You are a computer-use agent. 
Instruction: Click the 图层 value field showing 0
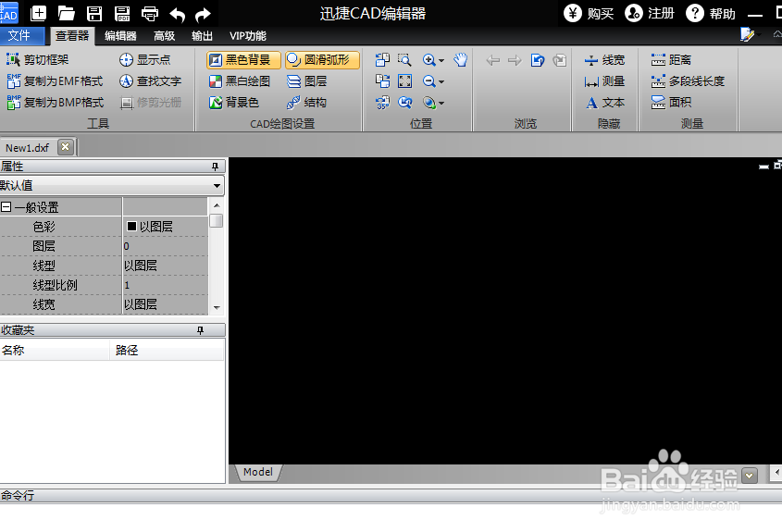(165, 246)
